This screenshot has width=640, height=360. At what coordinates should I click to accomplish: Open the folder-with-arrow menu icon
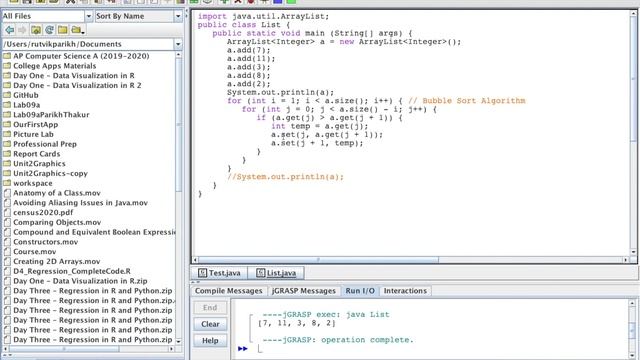pyautogui.click(x=77, y=30)
